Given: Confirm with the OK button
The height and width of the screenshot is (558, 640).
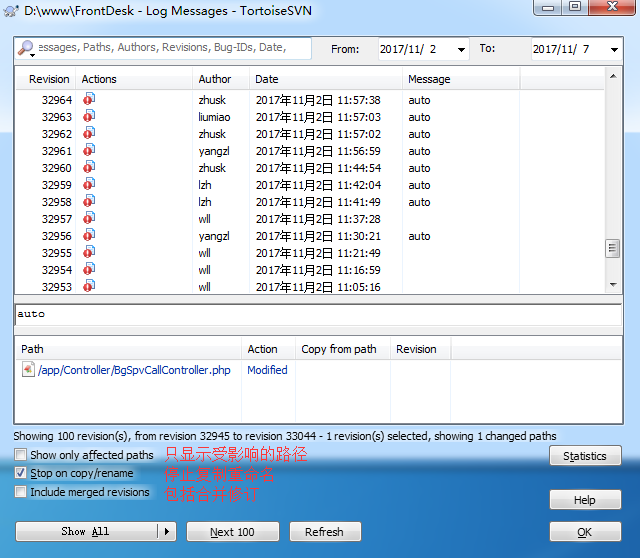Looking at the screenshot, I should pos(585,531).
